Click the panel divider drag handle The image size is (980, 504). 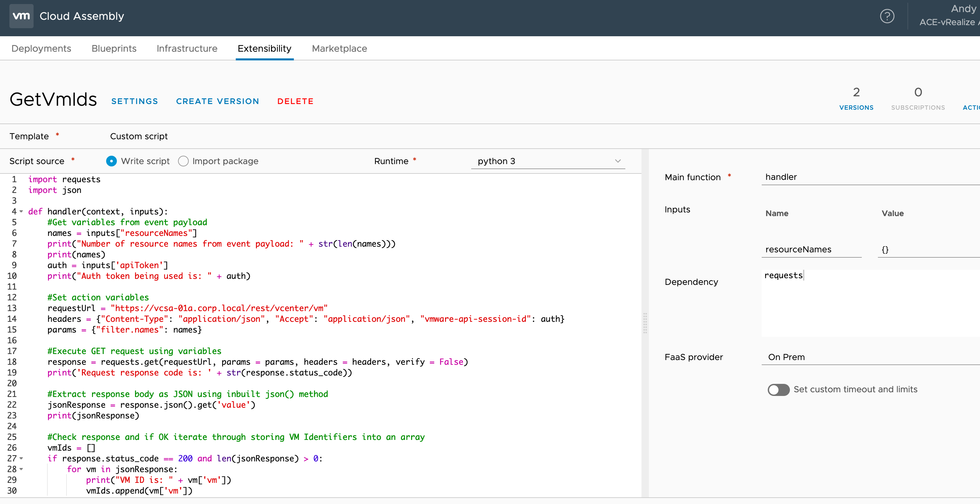pyautogui.click(x=645, y=323)
